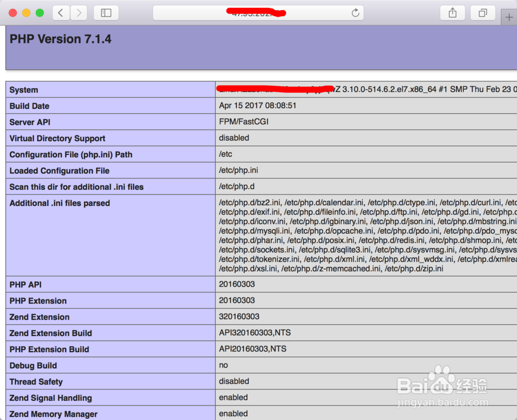Click the PHP Extension label
517x420 pixels.
[x=38, y=301]
